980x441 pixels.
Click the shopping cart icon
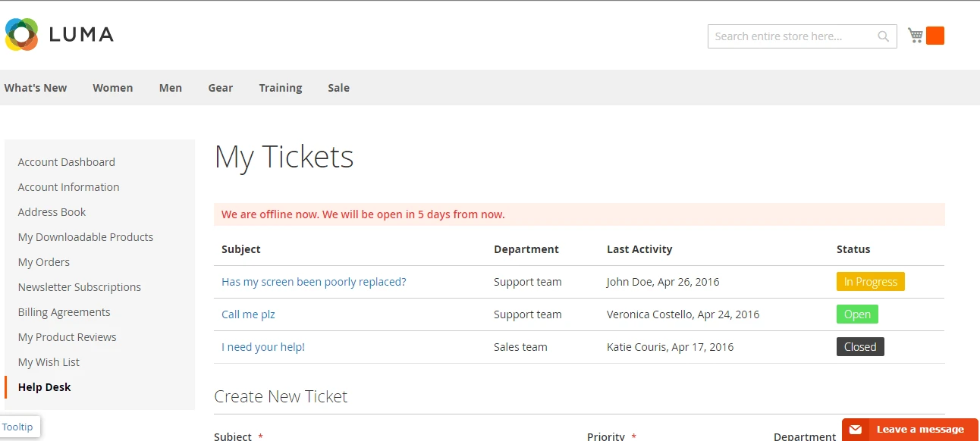pos(915,34)
